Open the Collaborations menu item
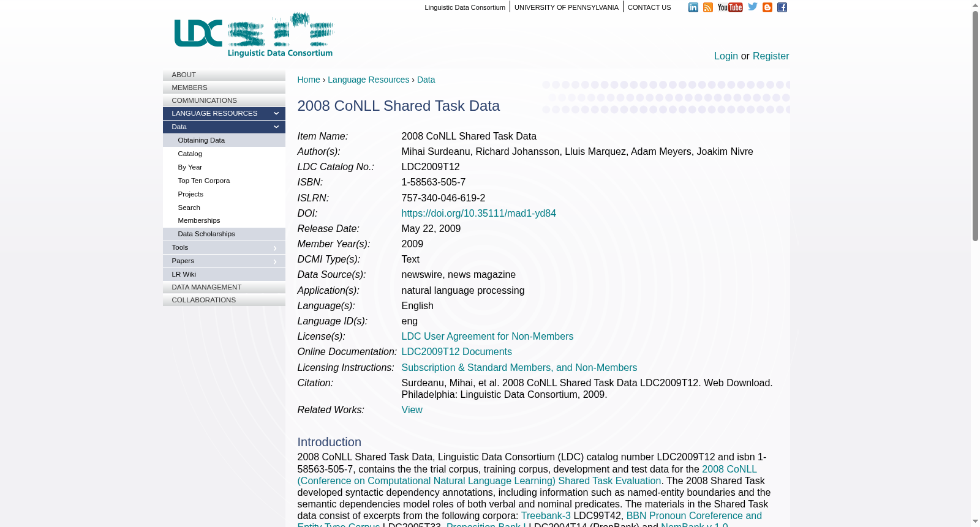 [224, 300]
